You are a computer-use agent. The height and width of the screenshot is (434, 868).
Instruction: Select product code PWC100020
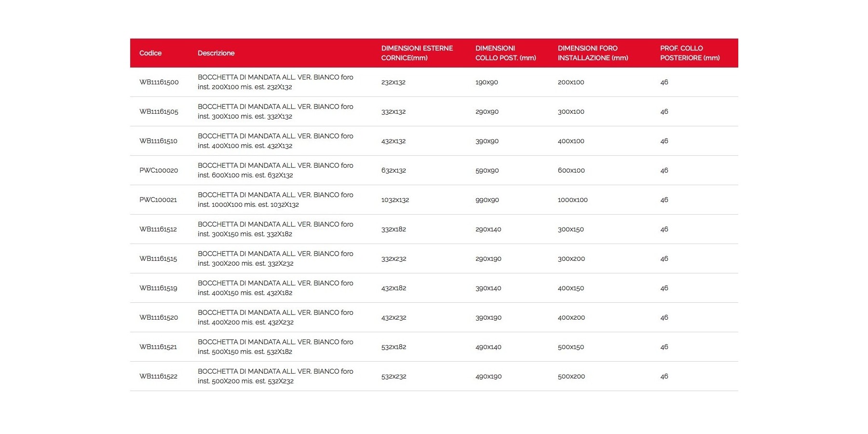[x=159, y=171]
